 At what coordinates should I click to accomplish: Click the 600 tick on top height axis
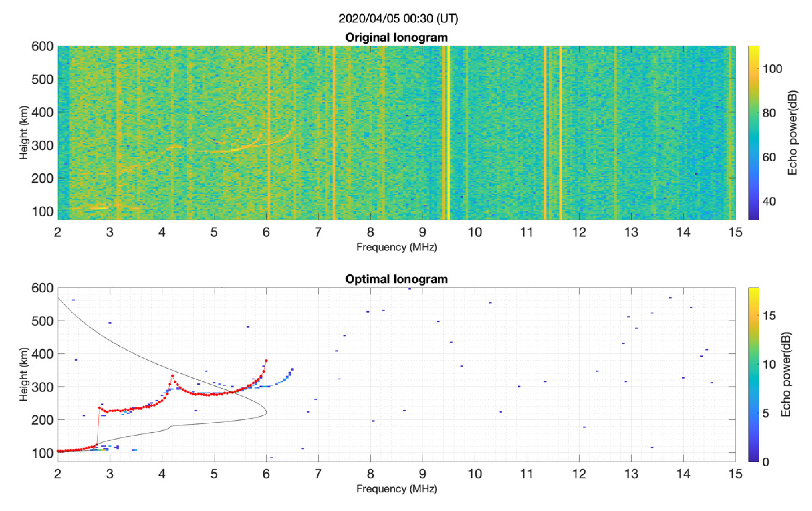tap(42, 47)
